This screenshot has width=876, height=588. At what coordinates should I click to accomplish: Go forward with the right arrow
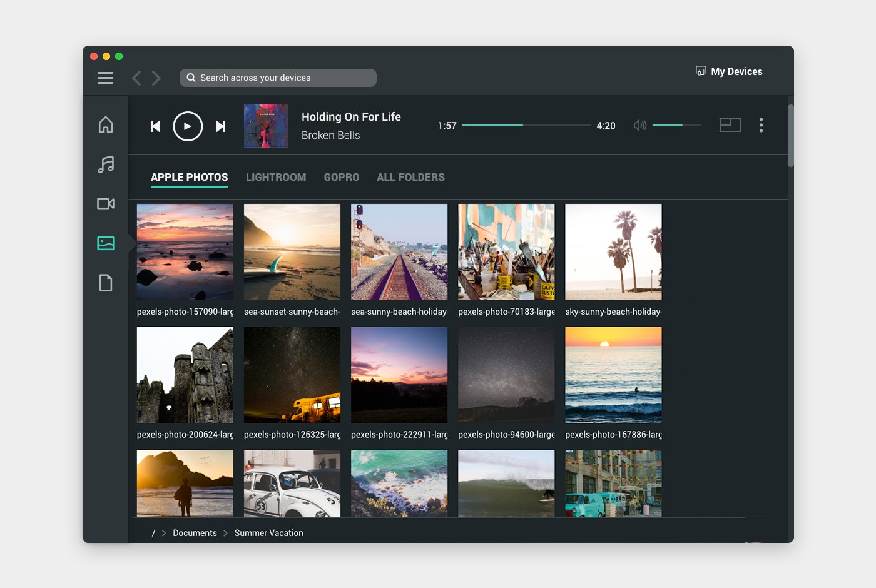[156, 78]
